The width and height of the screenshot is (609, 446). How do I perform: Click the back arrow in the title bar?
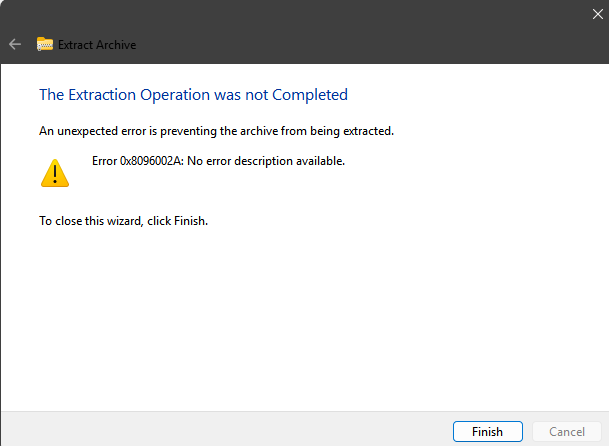point(15,44)
